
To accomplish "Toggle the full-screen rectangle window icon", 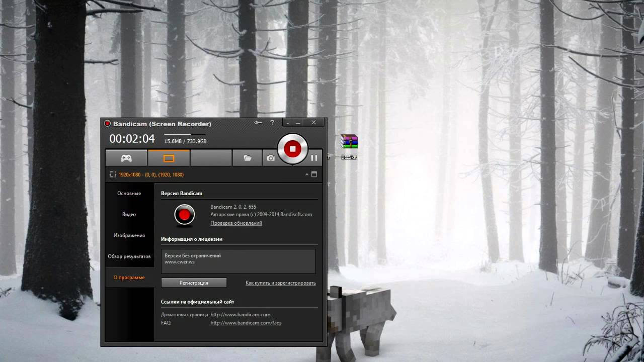I will (x=314, y=174).
